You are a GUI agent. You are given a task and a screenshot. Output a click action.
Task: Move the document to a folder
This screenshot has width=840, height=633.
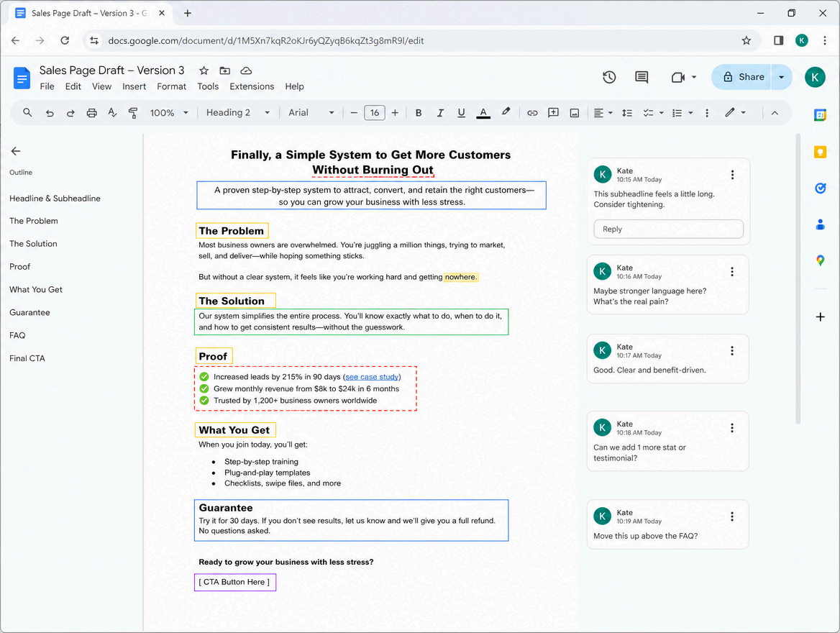[x=225, y=70]
